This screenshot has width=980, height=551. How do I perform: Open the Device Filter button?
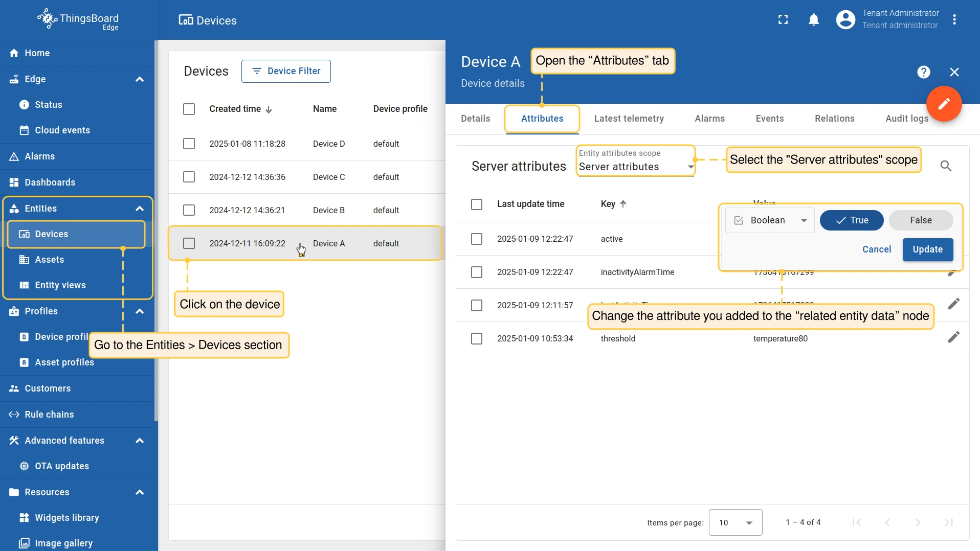286,71
